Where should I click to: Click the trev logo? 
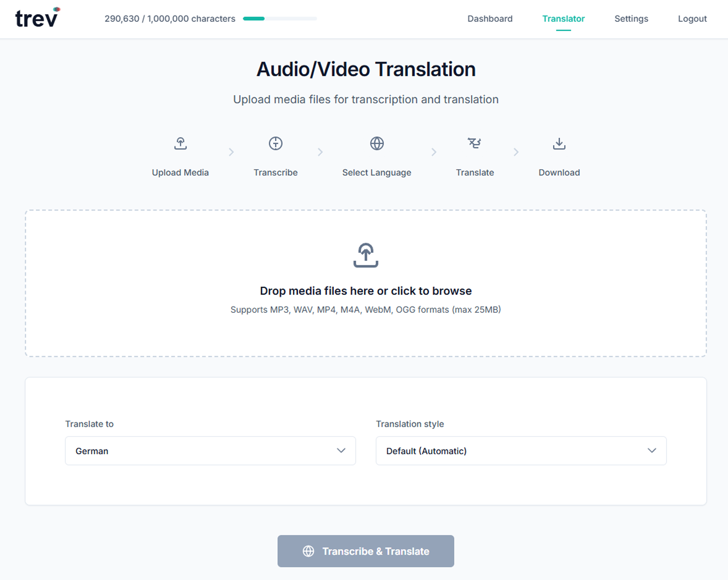pyautogui.click(x=37, y=18)
